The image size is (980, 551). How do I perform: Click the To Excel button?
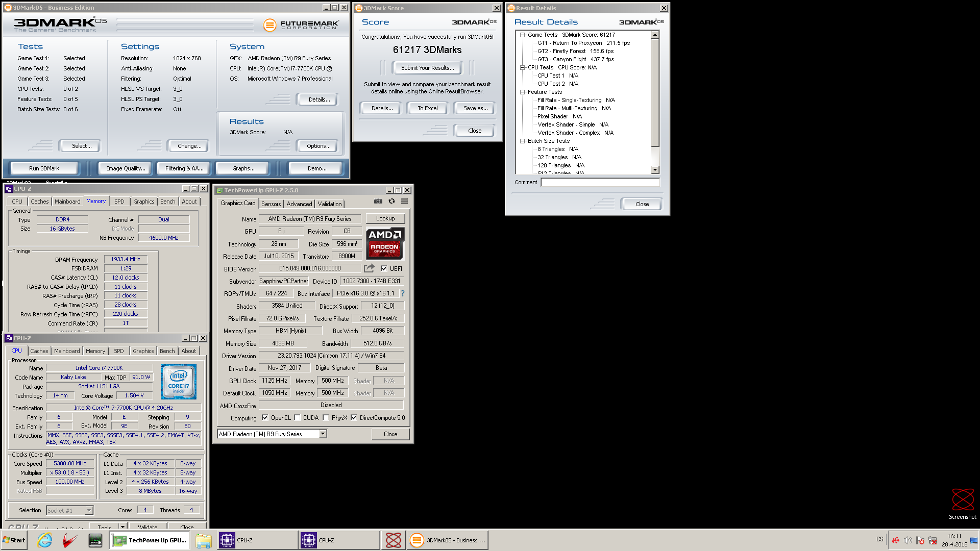coord(427,108)
